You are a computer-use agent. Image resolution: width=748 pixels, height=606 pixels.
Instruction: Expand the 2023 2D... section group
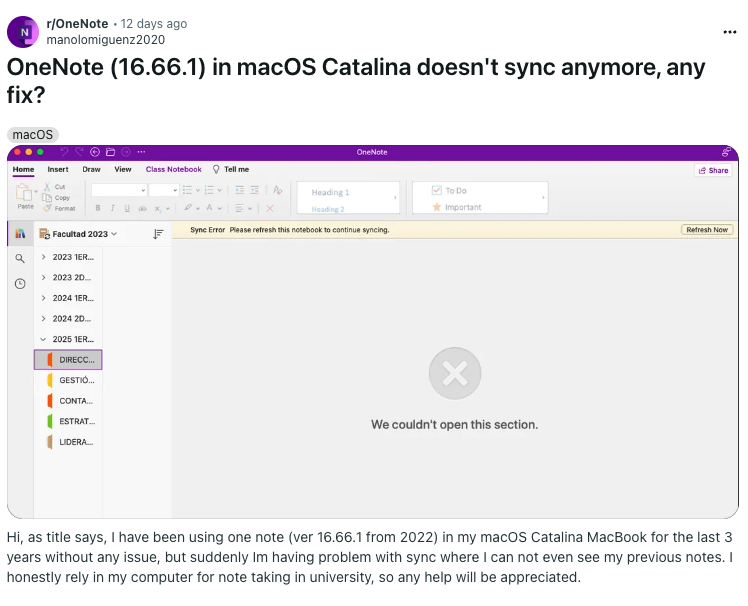pos(43,277)
